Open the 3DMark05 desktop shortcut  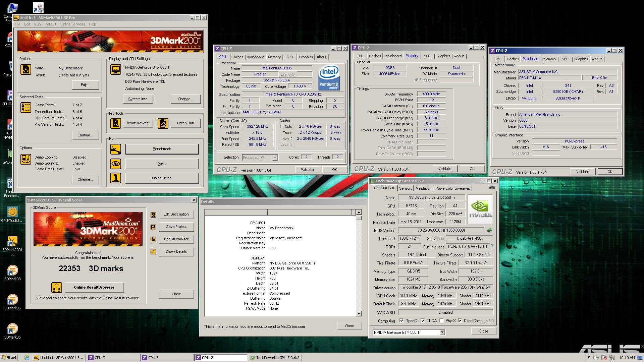click(x=12, y=302)
